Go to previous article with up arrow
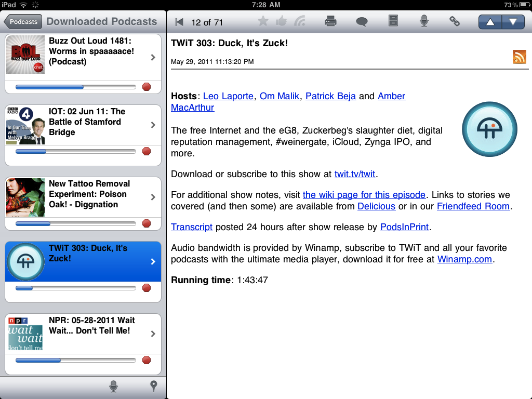Viewport: 532px width, 399px height. tap(490, 22)
